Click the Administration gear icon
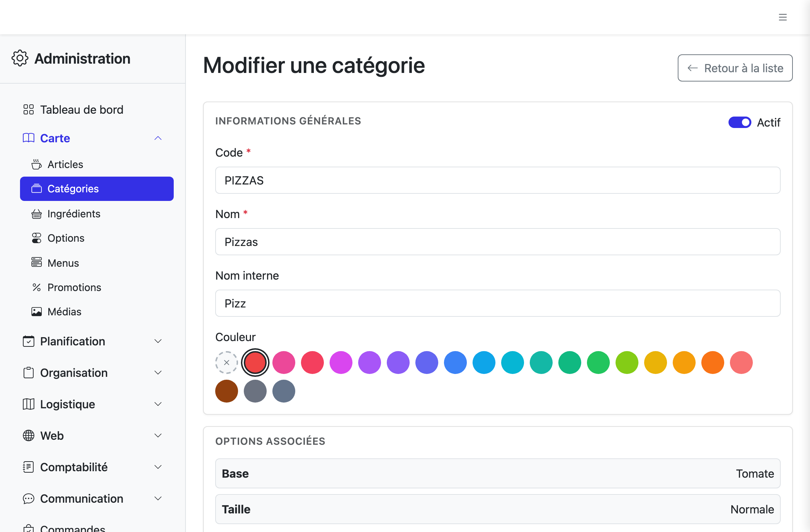The width and height of the screenshot is (810, 532). click(x=20, y=58)
